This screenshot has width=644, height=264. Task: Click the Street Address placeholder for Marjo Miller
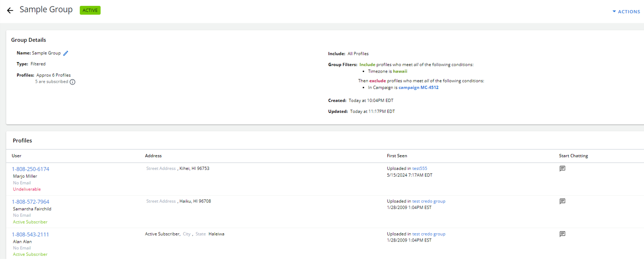coord(161,169)
